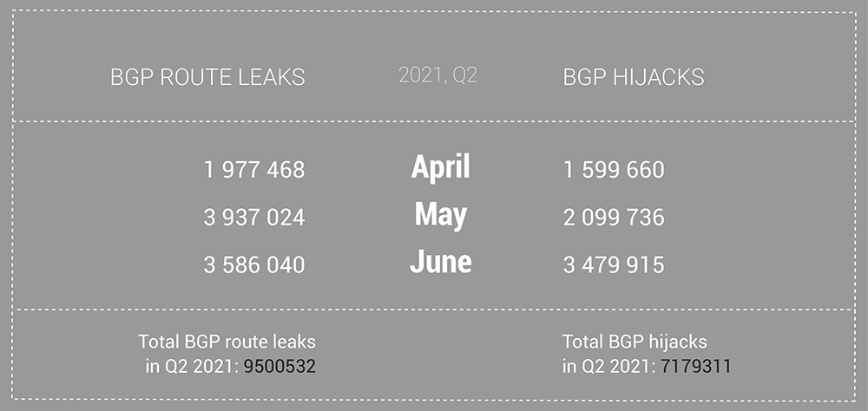
Task: Click the April month label
Action: 441,167
